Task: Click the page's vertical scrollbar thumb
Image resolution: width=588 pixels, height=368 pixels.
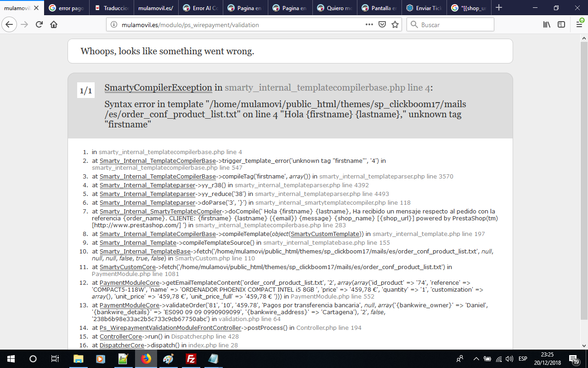Action: 584,180
